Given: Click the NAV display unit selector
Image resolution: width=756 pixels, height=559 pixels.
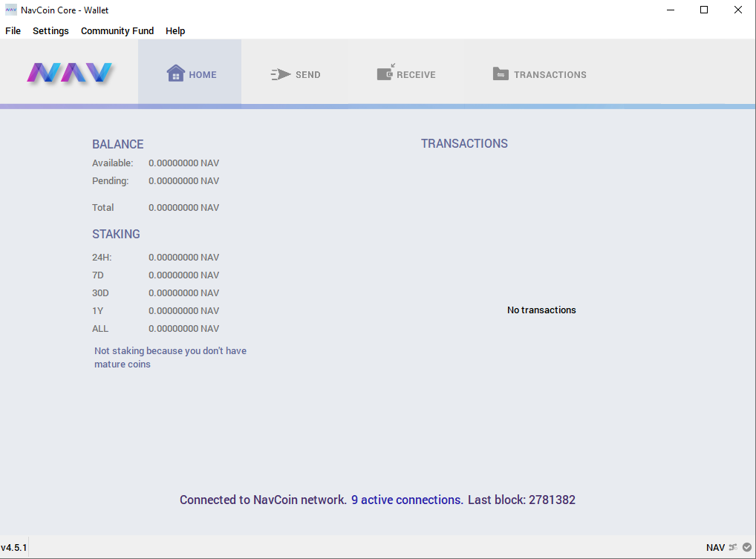Looking at the screenshot, I should (715, 547).
